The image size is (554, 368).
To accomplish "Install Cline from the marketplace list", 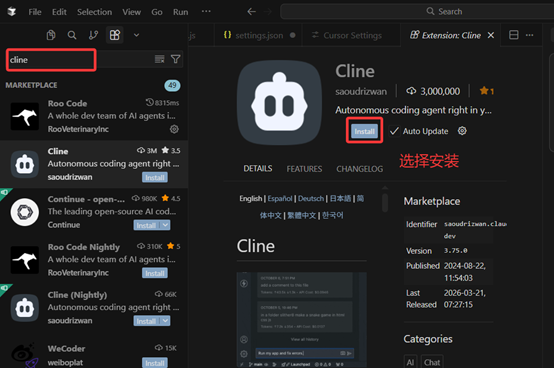I will pos(155,177).
